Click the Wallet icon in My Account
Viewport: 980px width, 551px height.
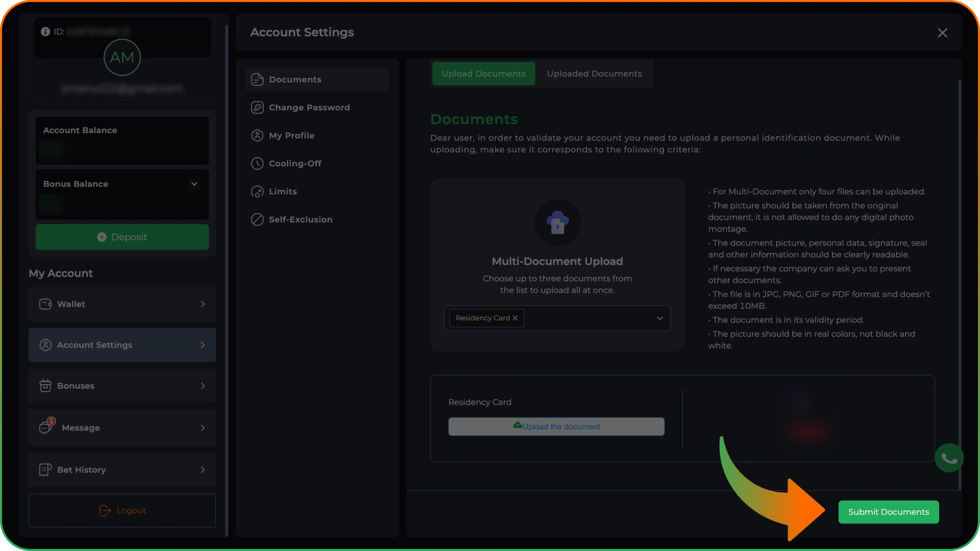(x=45, y=304)
